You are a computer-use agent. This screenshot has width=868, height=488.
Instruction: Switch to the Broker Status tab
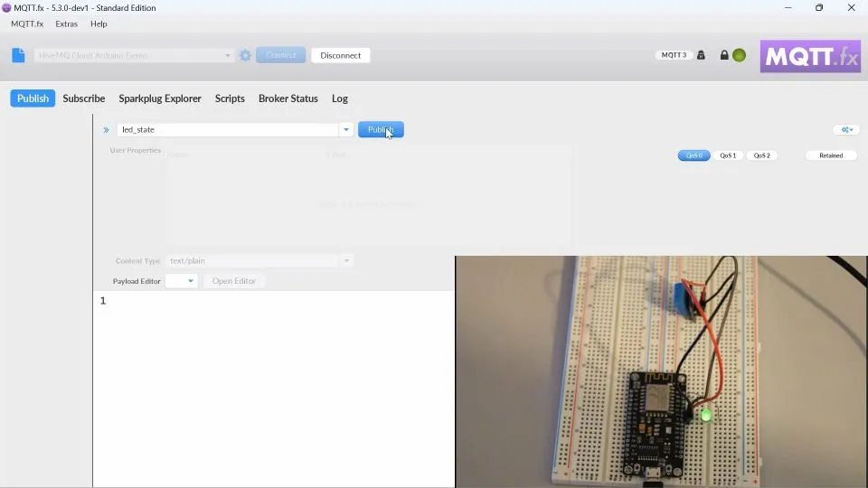[x=288, y=99]
